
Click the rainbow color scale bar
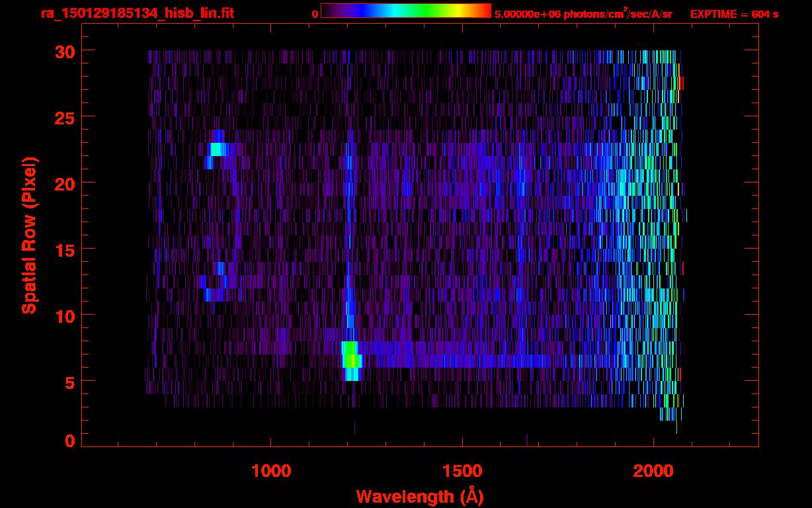[406, 11]
